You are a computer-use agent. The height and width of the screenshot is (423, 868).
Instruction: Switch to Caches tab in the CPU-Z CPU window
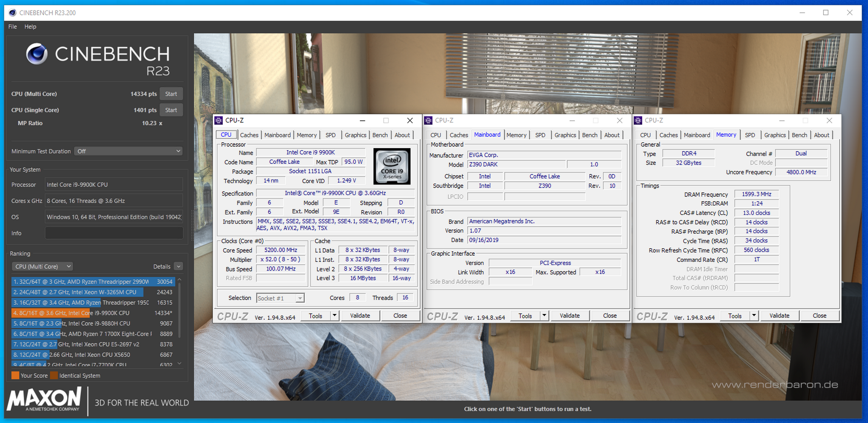249,135
